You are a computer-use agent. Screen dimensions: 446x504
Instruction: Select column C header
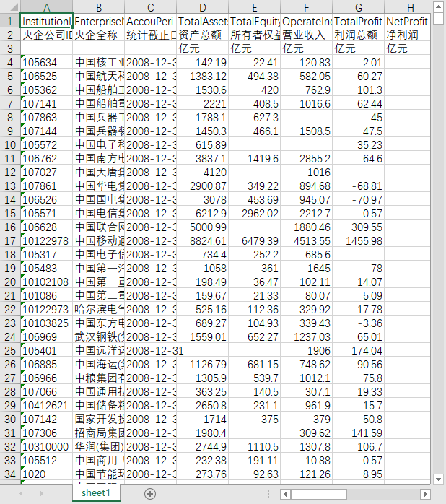[150, 6]
